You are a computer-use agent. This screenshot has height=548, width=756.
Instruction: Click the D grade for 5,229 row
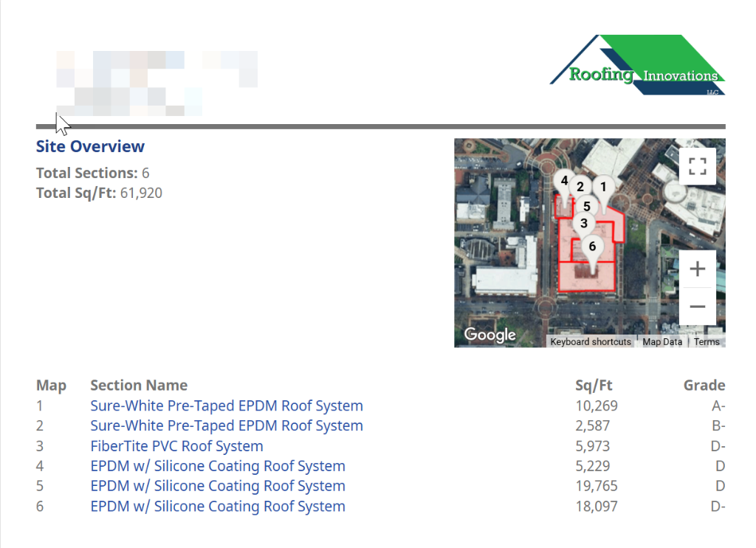[x=721, y=466]
